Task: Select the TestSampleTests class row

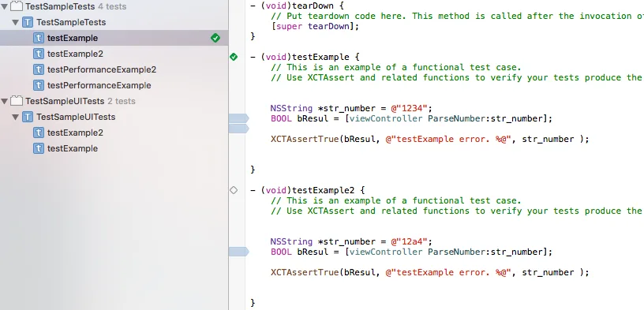Action: click(114, 22)
